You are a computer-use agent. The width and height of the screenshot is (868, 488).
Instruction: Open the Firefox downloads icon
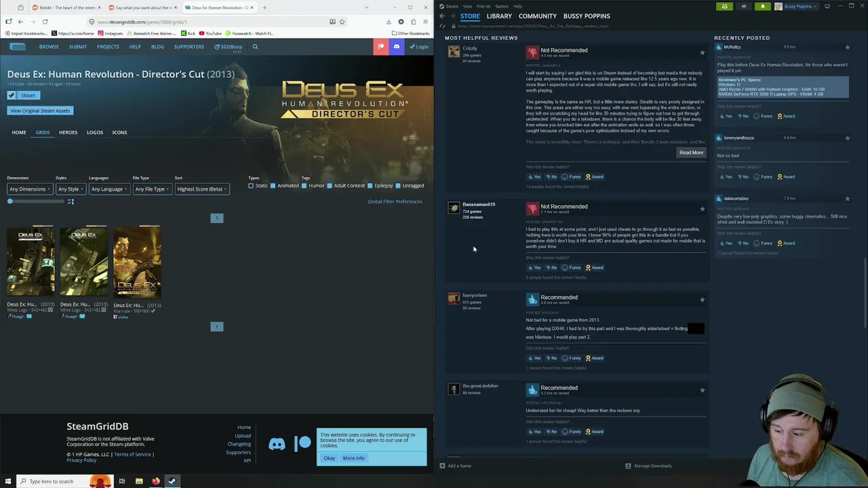pyautogui.click(x=389, y=22)
